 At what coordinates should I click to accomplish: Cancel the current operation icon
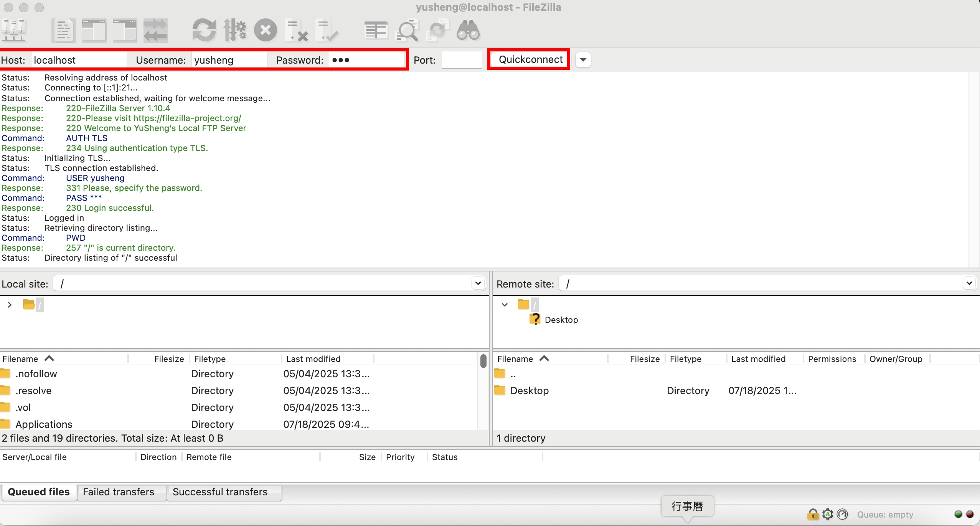pos(266,30)
